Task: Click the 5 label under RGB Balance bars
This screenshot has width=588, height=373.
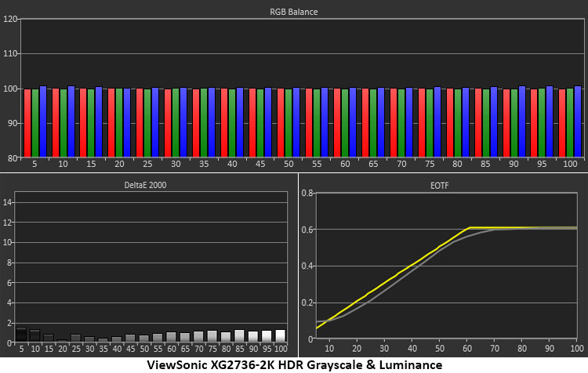Action: pyautogui.click(x=34, y=164)
